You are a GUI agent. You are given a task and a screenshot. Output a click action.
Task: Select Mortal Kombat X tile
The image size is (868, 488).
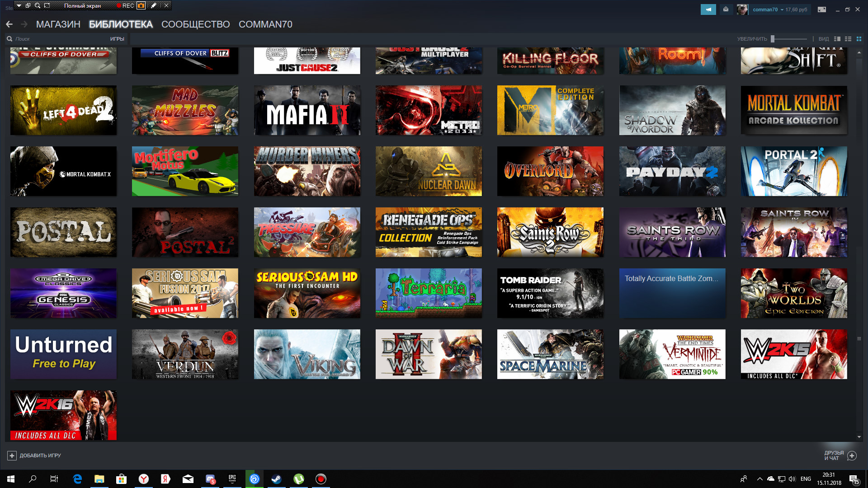click(63, 171)
